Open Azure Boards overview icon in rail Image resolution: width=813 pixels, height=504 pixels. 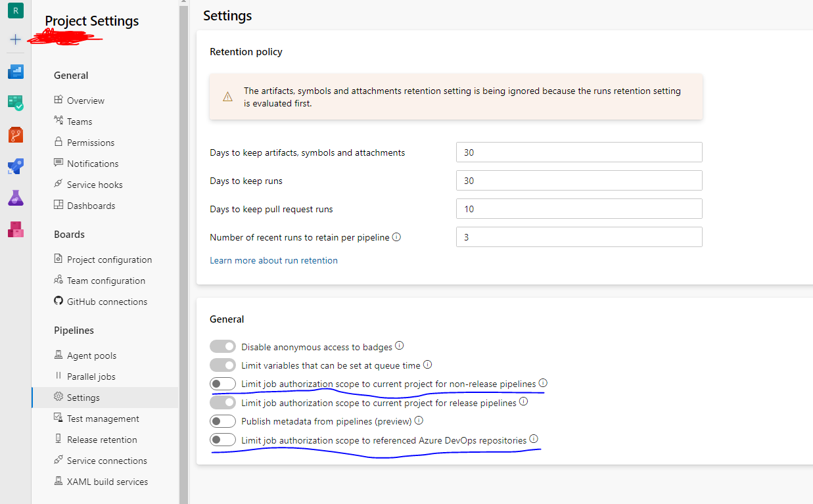(x=16, y=72)
